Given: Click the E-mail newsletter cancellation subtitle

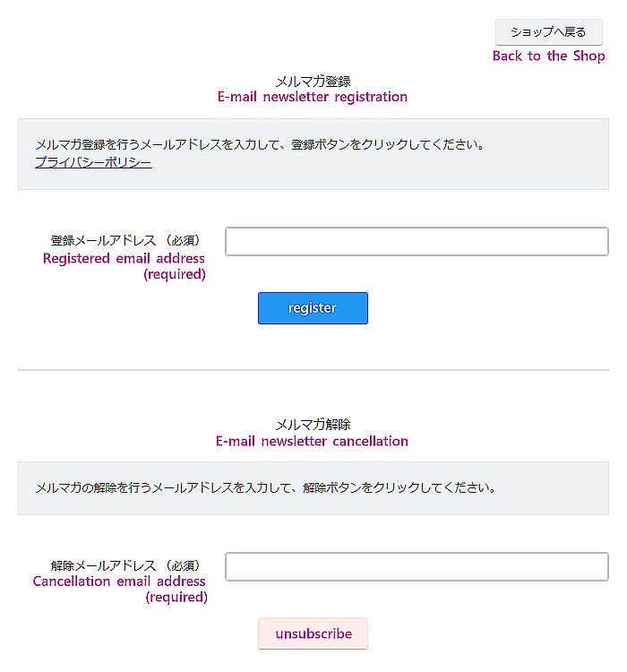Looking at the screenshot, I should (x=312, y=442).
